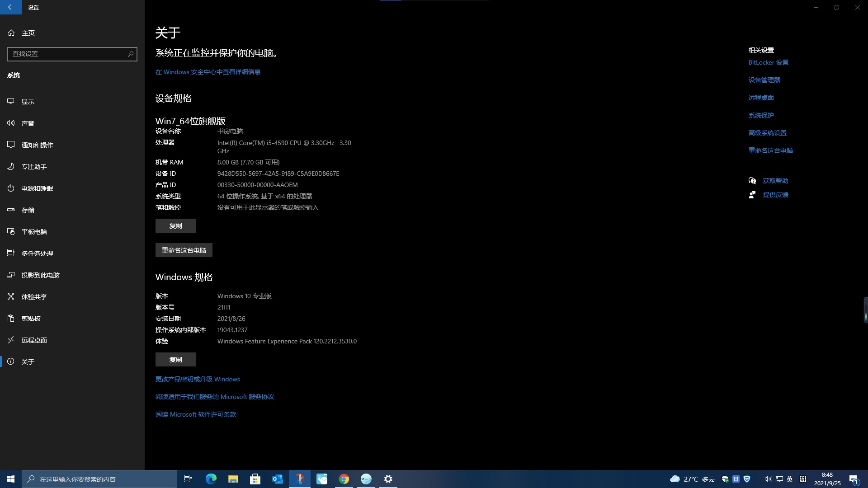Viewport: 868px width, 488px height.
Task: Select 平板电脑 in the sidebar
Action: tap(72, 232)
